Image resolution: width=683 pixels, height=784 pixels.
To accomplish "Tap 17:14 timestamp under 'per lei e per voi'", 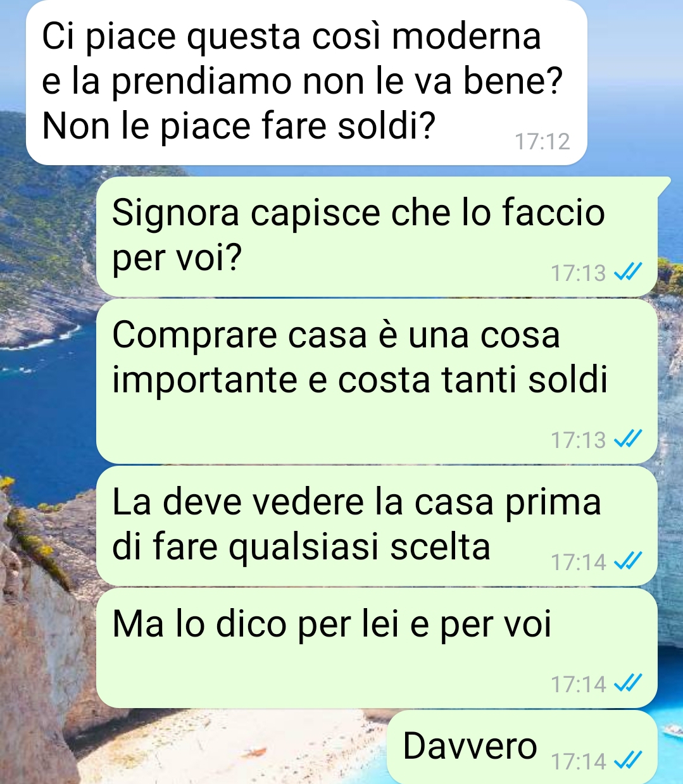I will click(578, 684).
